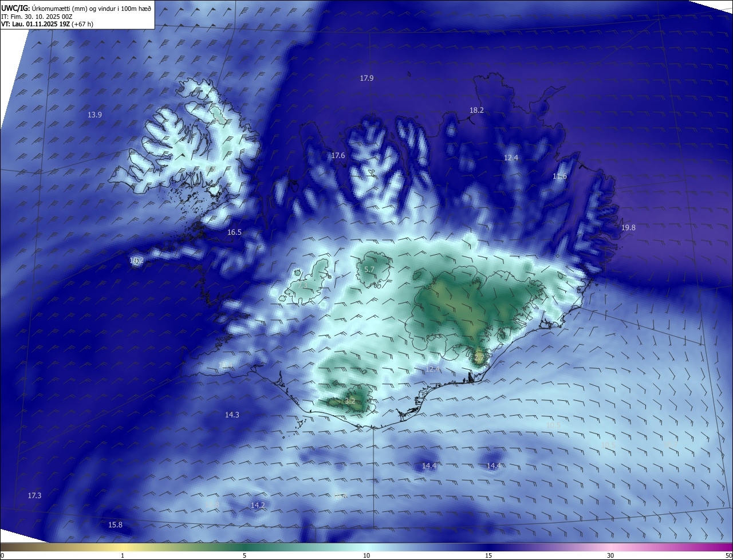Select the map value 18.2
This screenshot has width=733, height=560.
pyautogui.click(x=476, y=110)
